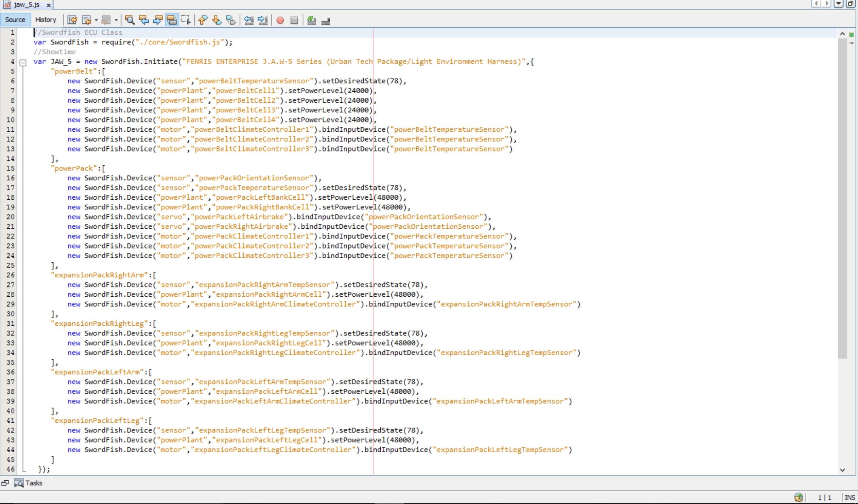The width and height of the screenshot is (858, 504).
Task: Start recording an editor macro
Action: tap(280, 20)
